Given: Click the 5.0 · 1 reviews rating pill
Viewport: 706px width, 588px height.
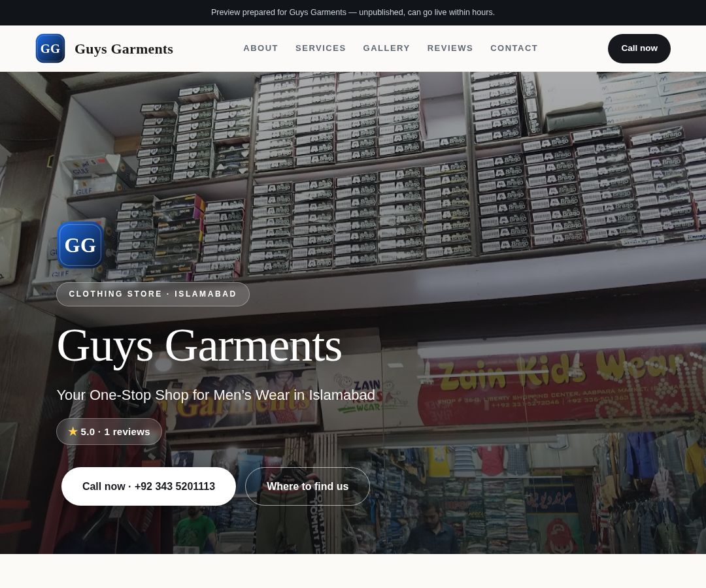Looking at the screenshot, I should click(109, 432).
